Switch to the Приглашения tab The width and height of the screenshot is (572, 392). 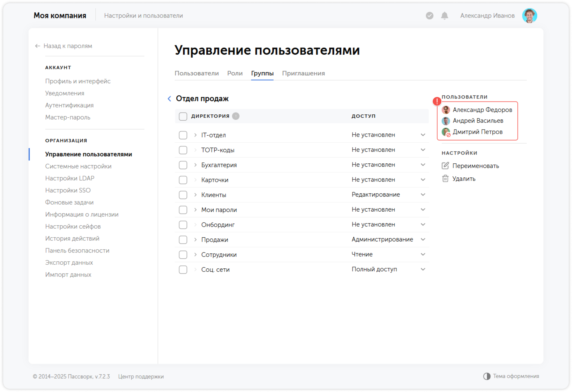point(304,73)
